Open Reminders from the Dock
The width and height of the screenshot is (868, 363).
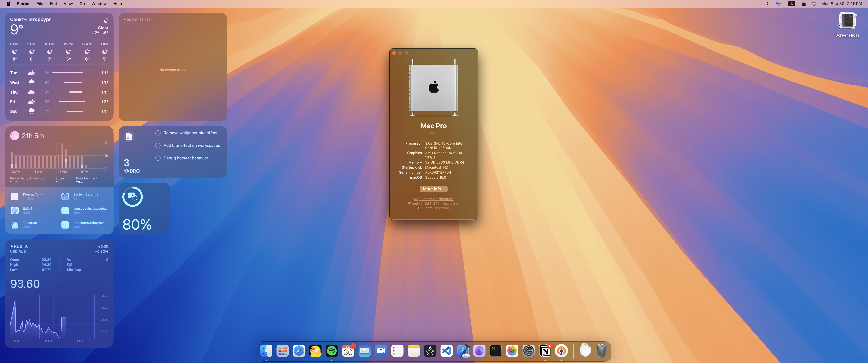pyautogui.click(x=397, y=351)
